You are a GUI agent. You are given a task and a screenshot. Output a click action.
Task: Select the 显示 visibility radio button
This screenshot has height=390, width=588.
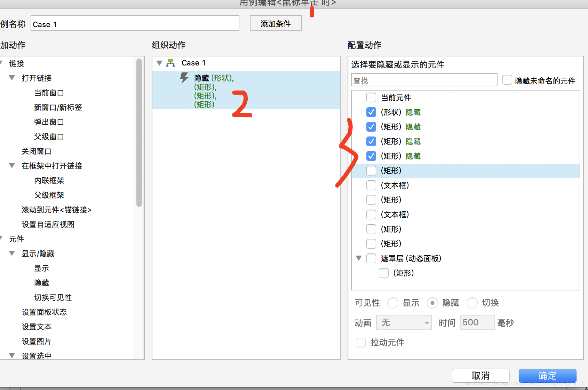pos(393,303)
